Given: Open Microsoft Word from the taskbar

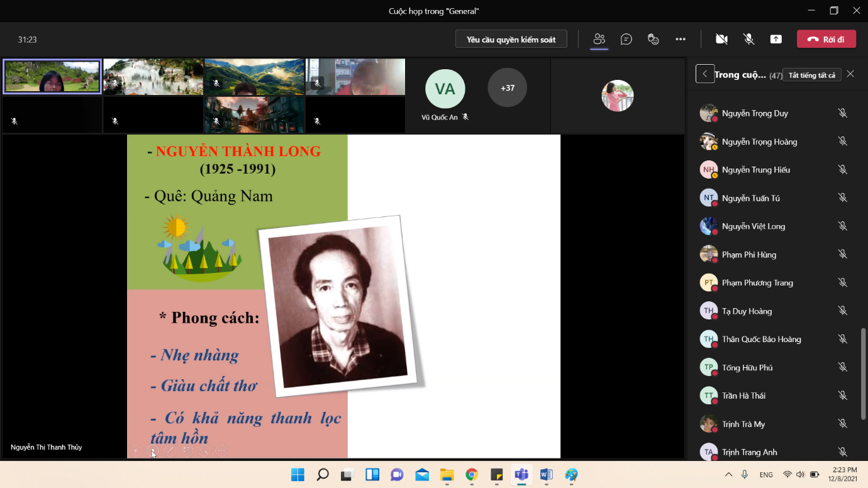Looking at the screenshot, I should [545, 474].
